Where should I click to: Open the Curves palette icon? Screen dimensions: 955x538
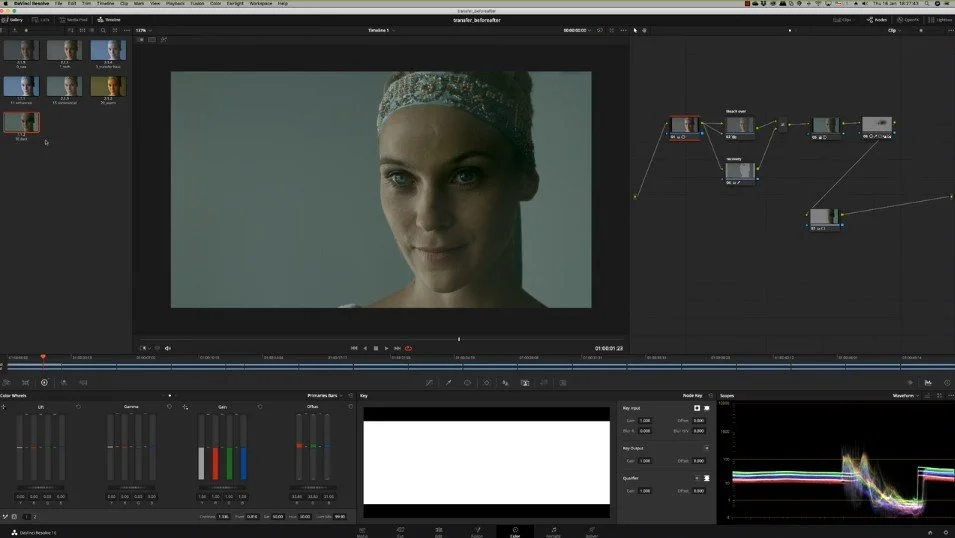(429, 383)
